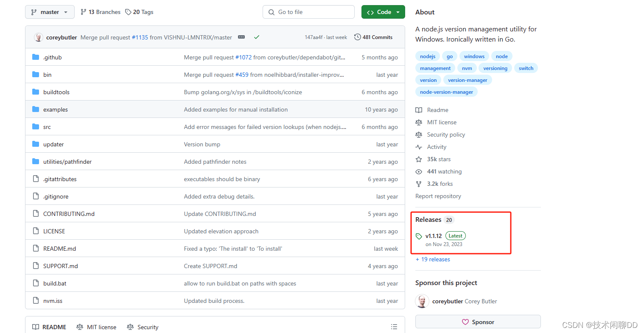
Task: Click the nvm.iss file icon
Action: 36,301
